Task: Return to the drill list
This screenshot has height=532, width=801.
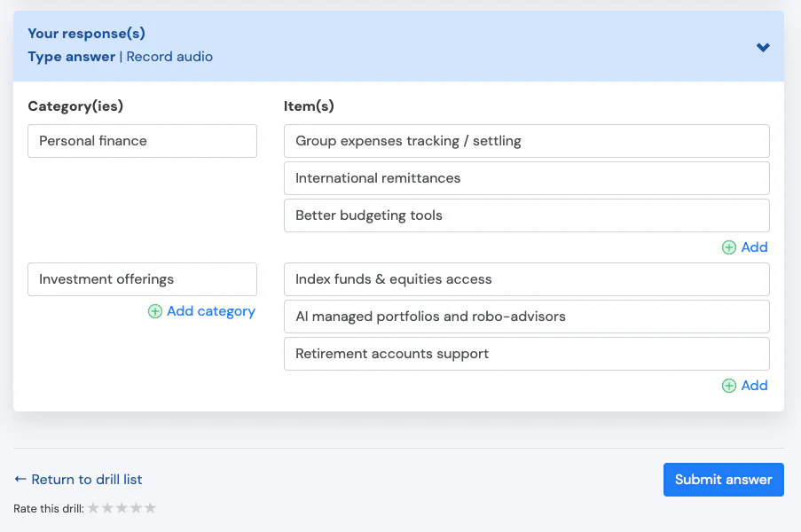Action: (x=78, y=480)
